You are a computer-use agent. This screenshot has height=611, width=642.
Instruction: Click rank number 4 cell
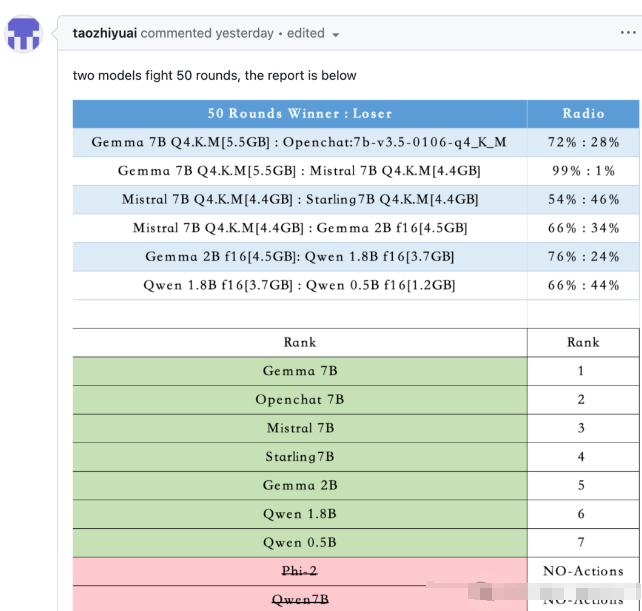pyautogui.click(x=583, y=457)
